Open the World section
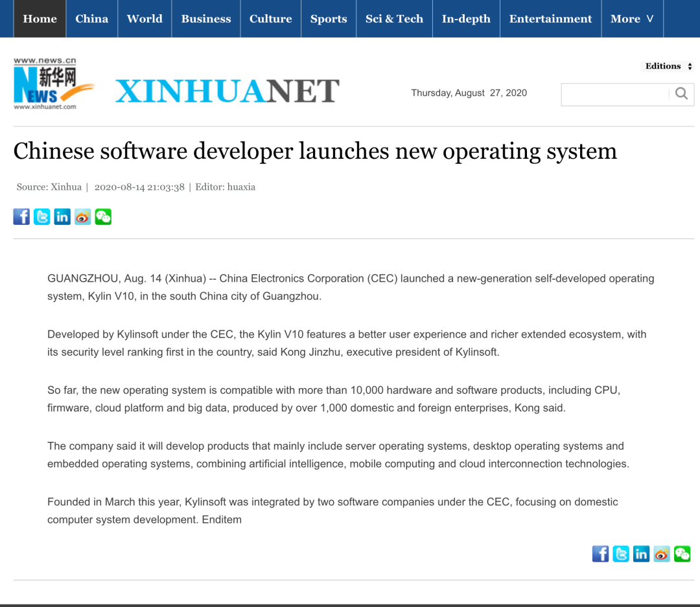The height and width of the screenshot is (607, 700). (145, 19)
